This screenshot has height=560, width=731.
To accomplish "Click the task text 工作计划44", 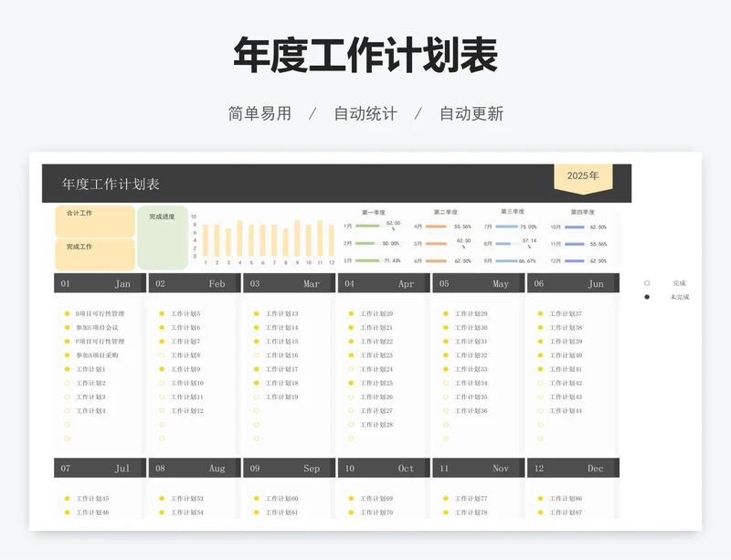I will [566, 411].
